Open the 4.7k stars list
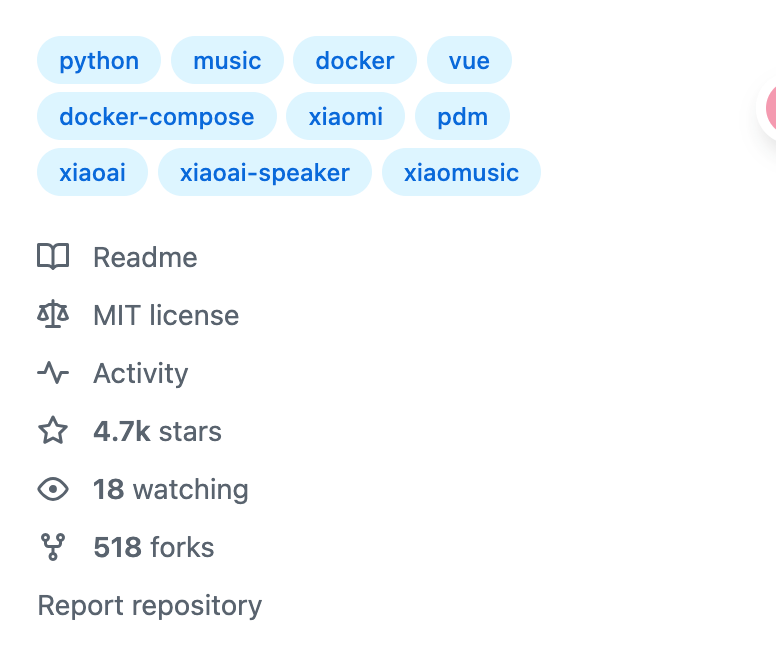Image resolution: width=776 pixels, height=654 pixels. point(157,431)
